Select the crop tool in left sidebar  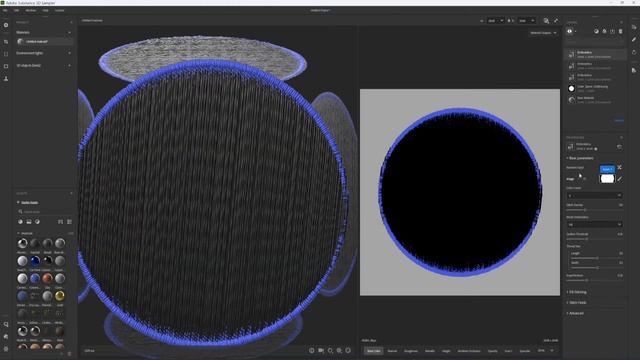[6, 42]
